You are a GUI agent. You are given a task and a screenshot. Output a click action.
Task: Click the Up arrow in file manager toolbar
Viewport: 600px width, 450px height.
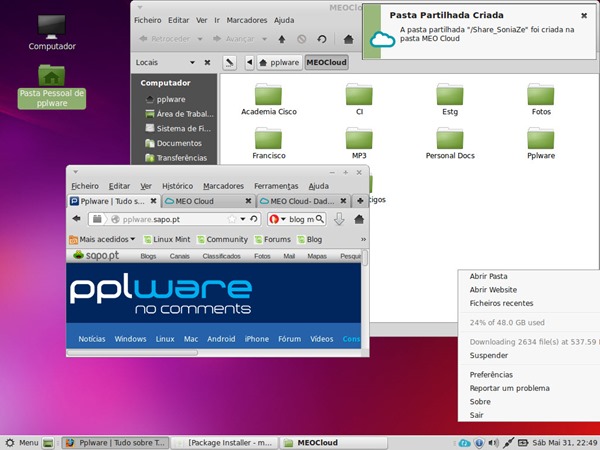click(282, 39)
